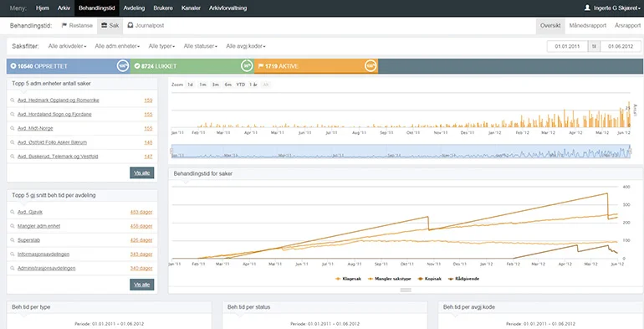This screenshot has width=644, height=329.
Task: Open Arkivforvaltning in the menu
Action: (x=228, y=8)
